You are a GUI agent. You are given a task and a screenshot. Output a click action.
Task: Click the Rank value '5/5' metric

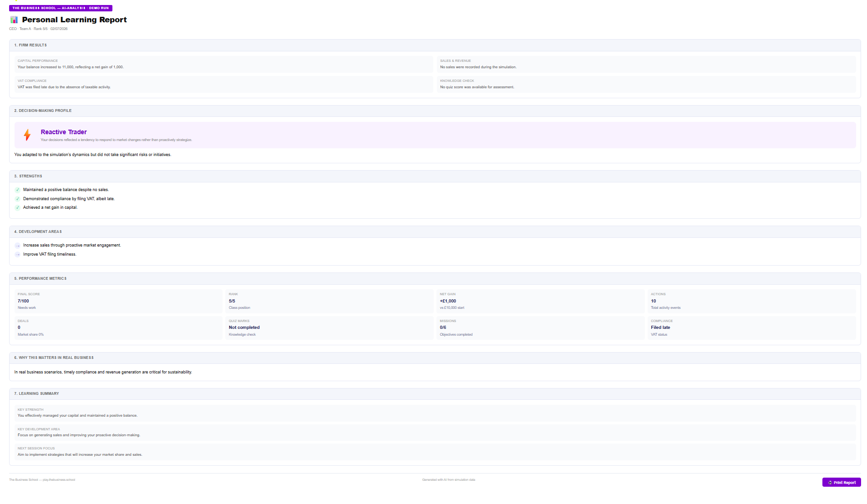point(232,301)
